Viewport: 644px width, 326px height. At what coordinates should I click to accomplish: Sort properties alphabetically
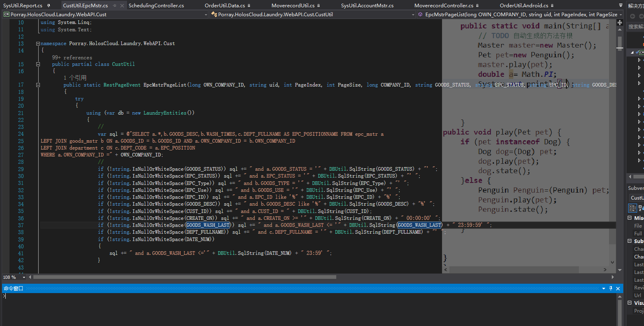coord(641,208)
